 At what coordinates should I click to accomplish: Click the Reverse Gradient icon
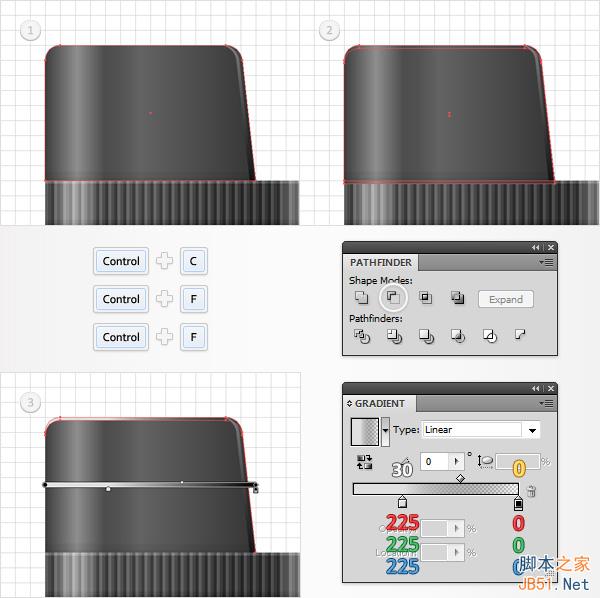(x=364, y=462)
